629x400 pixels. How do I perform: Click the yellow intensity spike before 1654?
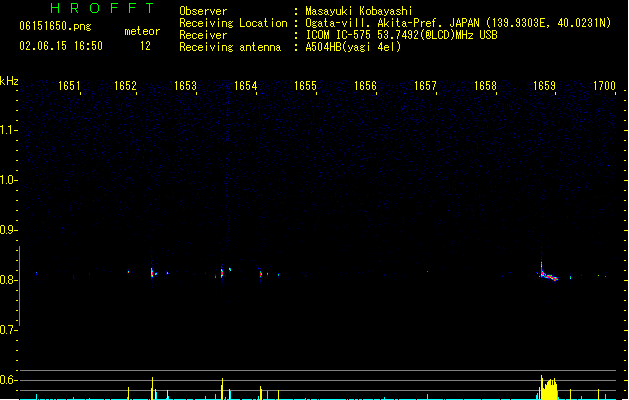tap(222, 389)
